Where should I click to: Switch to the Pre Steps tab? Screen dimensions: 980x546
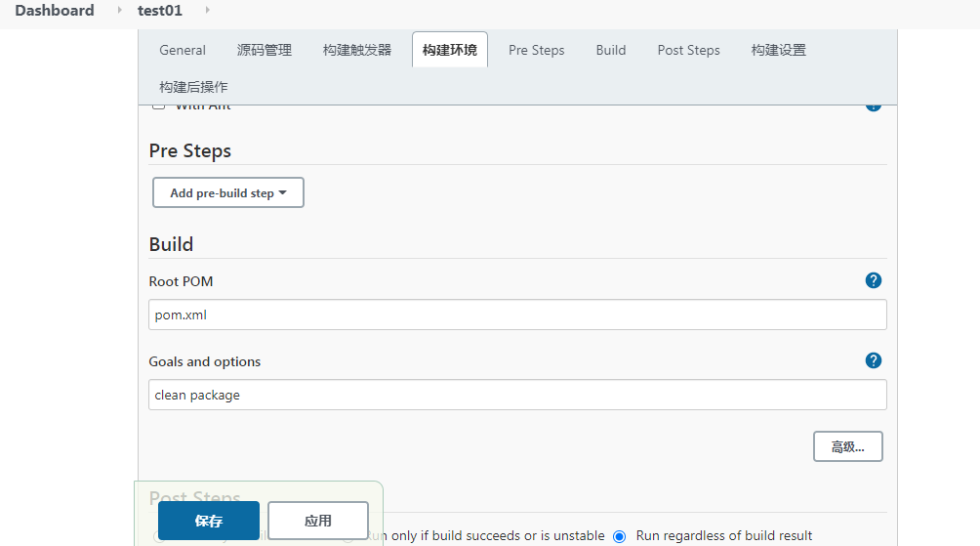(536, 50)
